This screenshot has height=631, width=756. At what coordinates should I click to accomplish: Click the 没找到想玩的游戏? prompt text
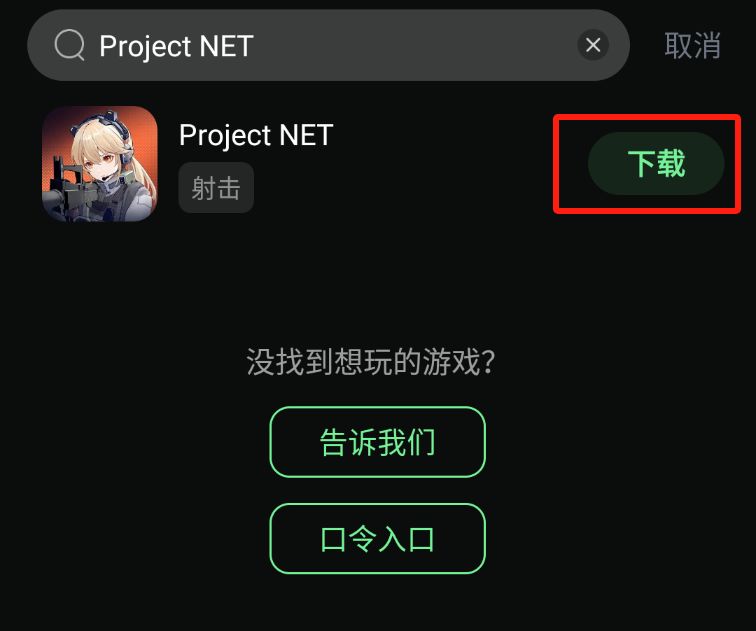(371, 362)
